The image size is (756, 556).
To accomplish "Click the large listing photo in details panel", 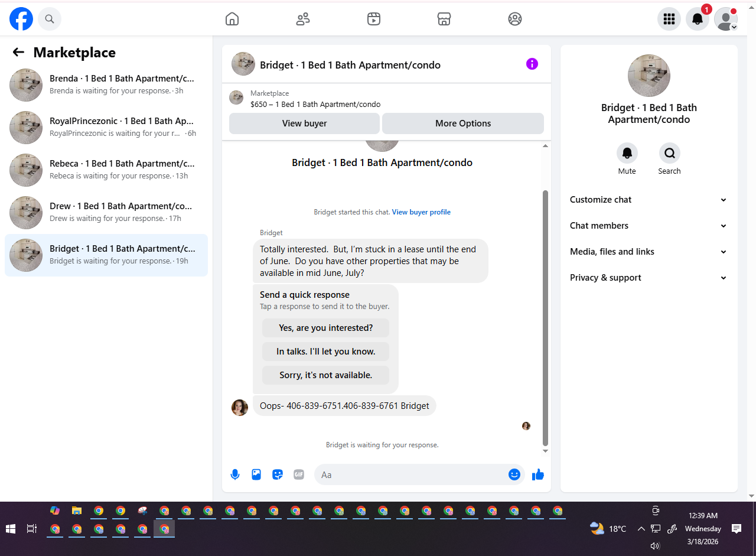I will [x=649, y=76].
